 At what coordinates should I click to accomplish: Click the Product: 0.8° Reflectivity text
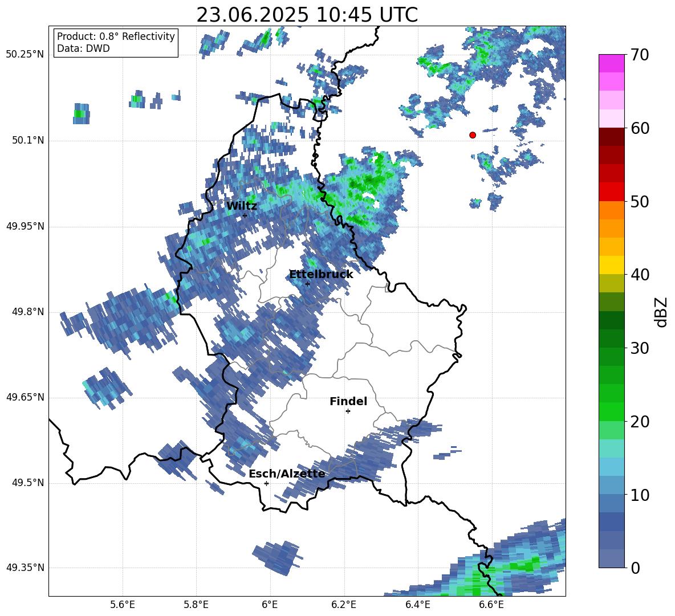pyautogui.click(x=116, y=36)
